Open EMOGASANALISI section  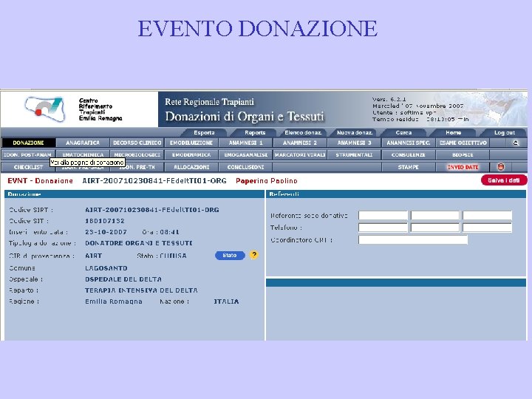click(x=245, y=154)
